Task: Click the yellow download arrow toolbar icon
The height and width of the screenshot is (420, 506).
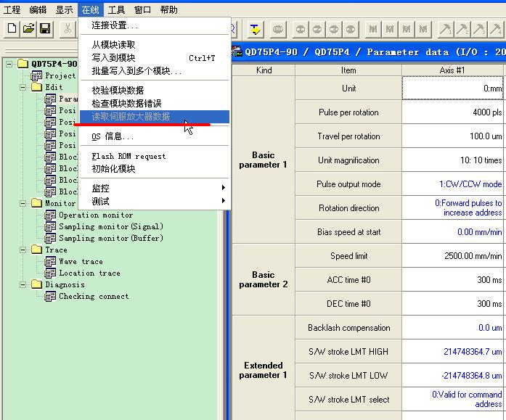Action: pos(255,29)
